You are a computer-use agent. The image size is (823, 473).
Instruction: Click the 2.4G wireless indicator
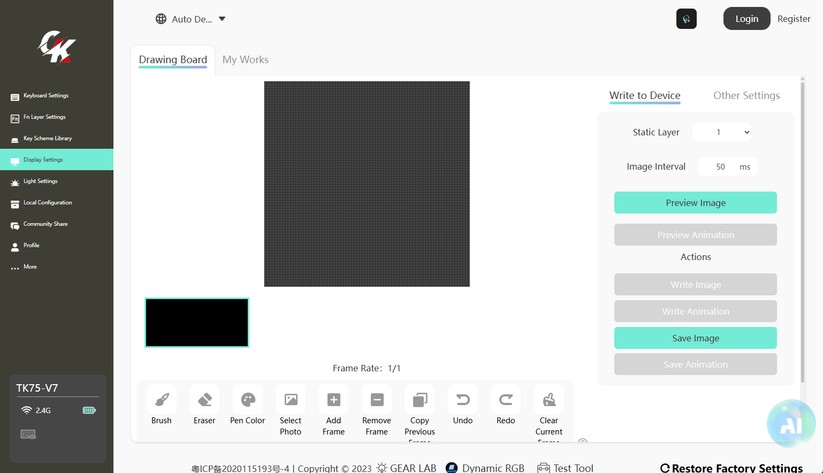pyautogui.click(x=35, y=410)
